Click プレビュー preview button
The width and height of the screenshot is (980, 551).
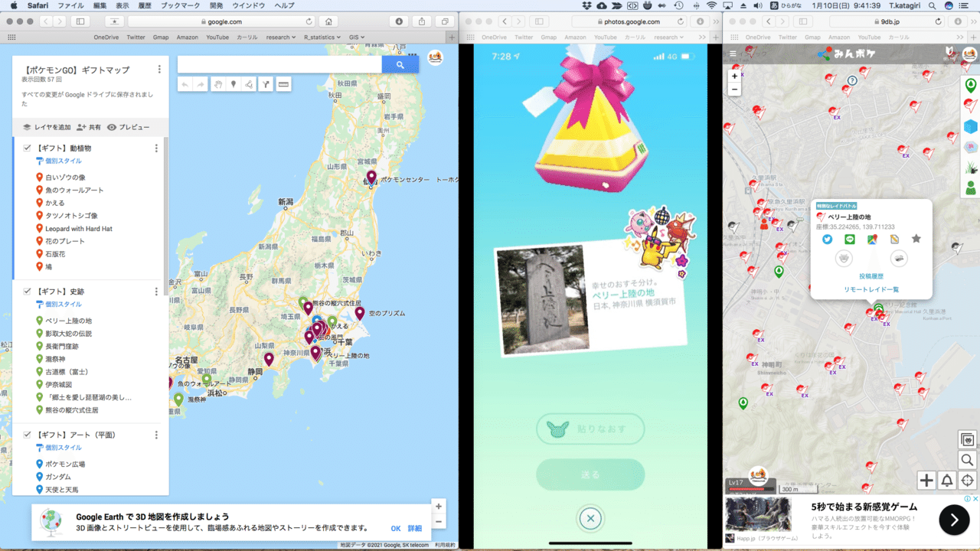point(129,127)
